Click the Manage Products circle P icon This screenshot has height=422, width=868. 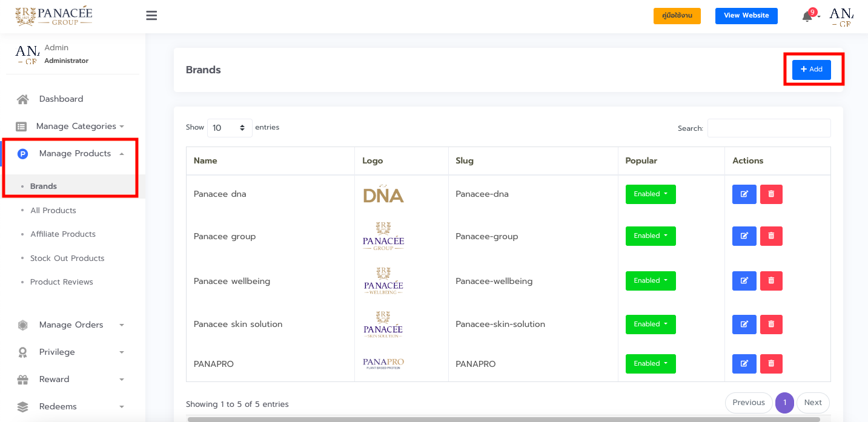22,154
